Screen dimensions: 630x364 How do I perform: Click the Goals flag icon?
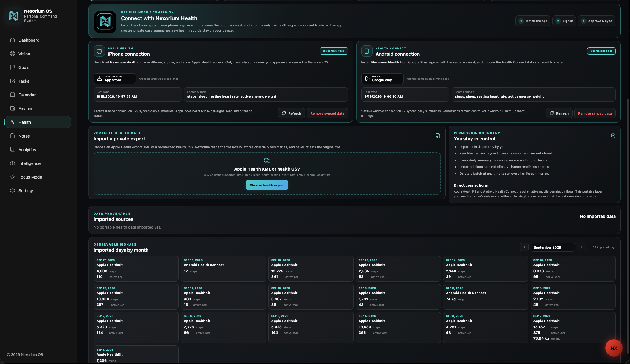[13, 67]
